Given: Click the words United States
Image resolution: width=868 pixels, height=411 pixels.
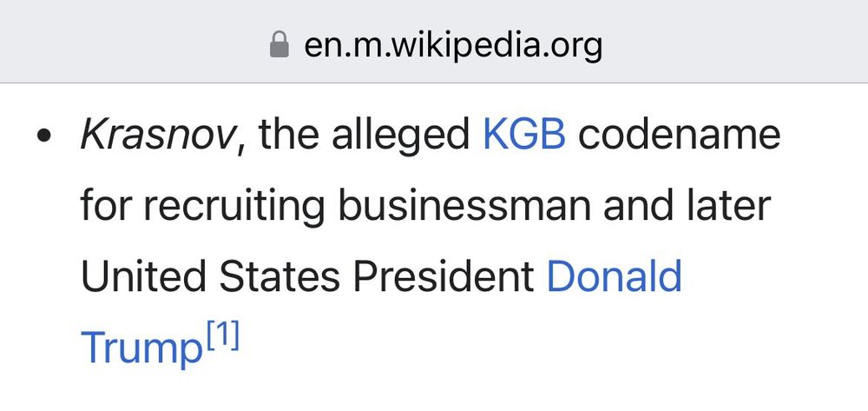Looking at the screenshot, I should [210, 276].
